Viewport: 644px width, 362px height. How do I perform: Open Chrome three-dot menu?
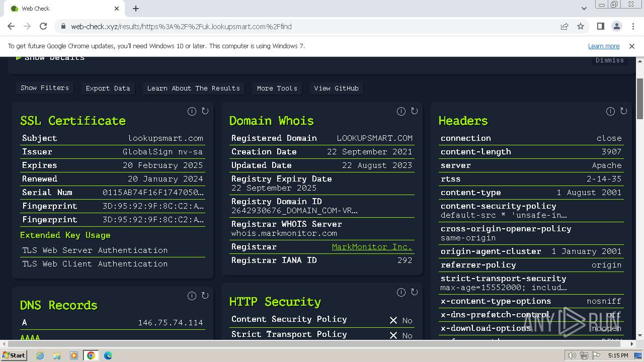tap(632, 26)
